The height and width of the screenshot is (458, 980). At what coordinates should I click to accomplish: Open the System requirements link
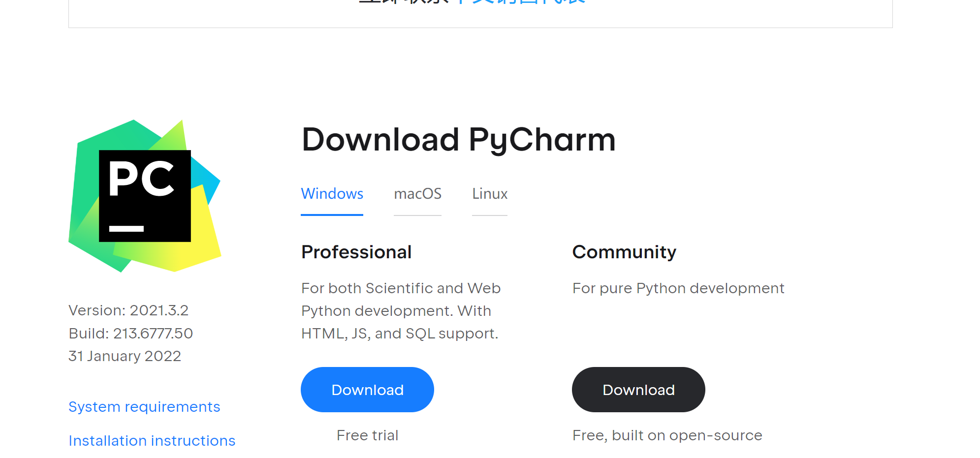click(x=144, y=407)
